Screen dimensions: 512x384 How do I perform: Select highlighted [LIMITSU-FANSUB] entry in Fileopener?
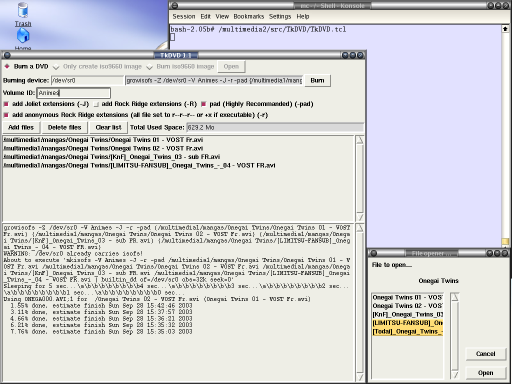407,323
